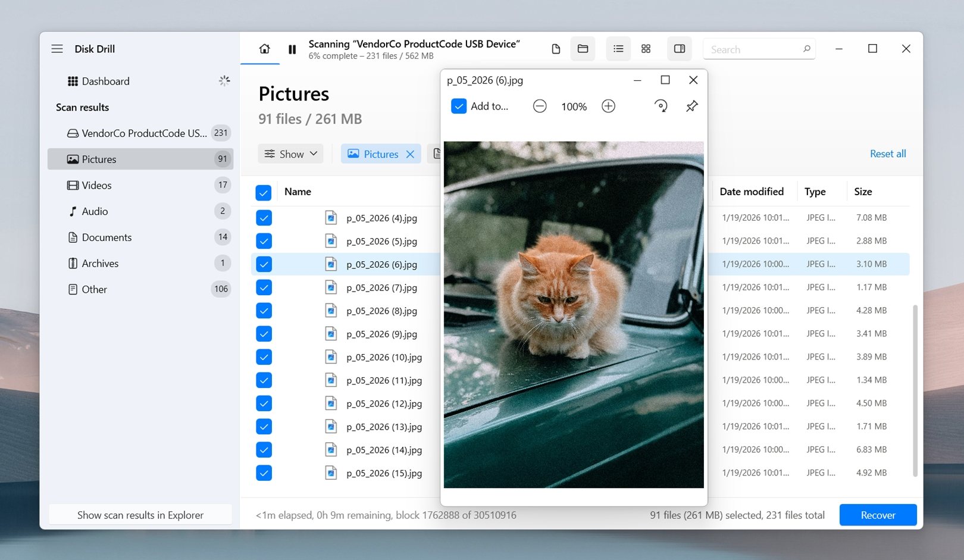This screenshot has width=964, height=560.
Task: Rotate the previewed picture
Action: click(x=661, y=107)
